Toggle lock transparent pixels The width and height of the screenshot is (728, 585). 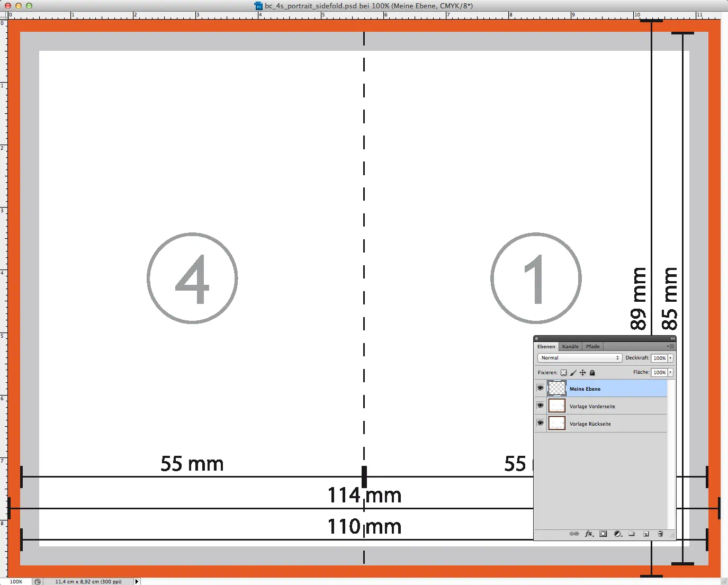(x=564, y=373)
